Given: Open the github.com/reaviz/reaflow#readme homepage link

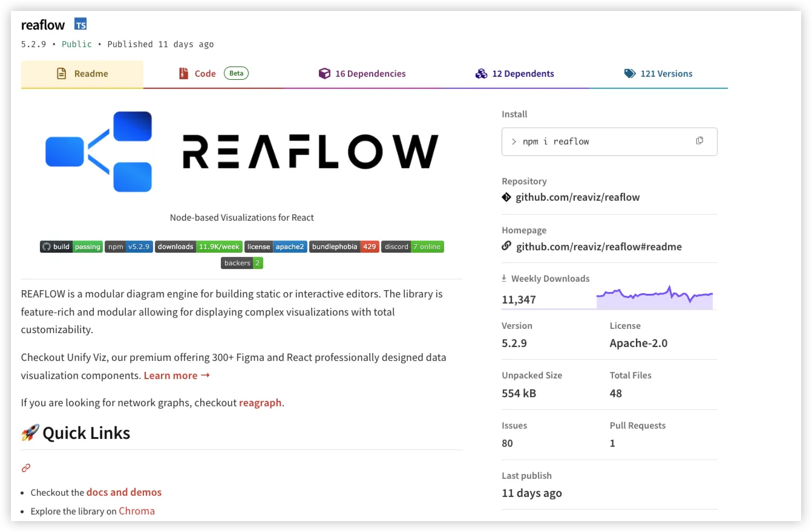Looking at the screenshot, I should click(599, 247).
